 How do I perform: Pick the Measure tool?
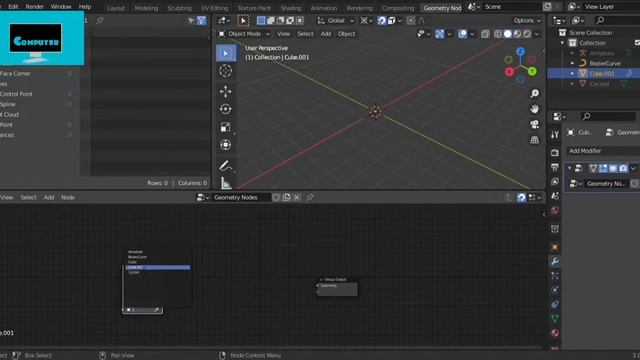[x=226, y=183]
